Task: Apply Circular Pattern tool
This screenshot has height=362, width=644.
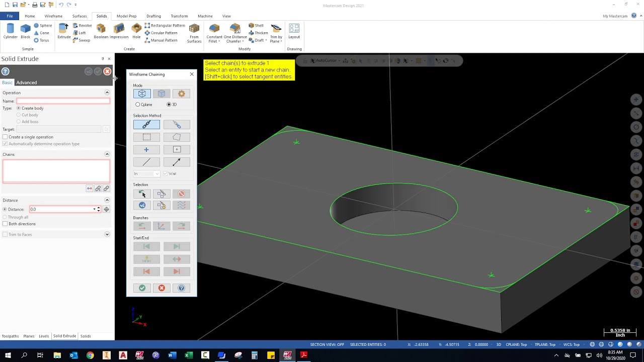Action: (x=160, y=33)
